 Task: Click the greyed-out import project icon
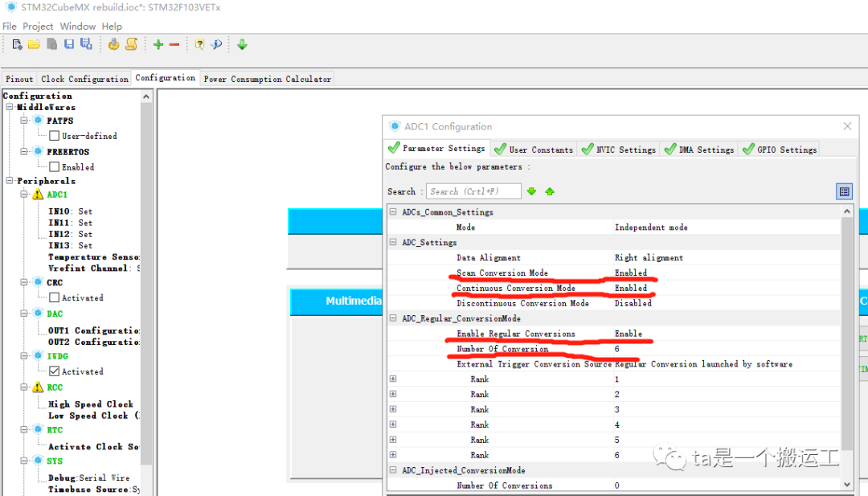click(52, 44)
